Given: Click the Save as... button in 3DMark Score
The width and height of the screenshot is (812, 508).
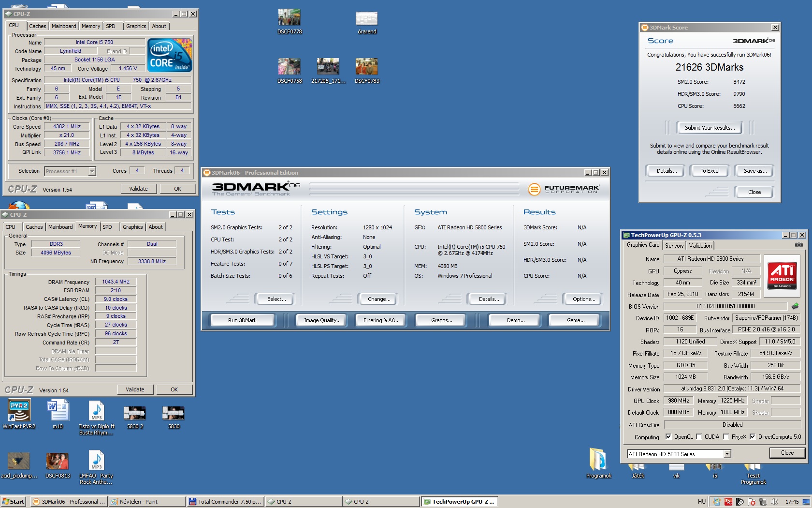Looking at the screenshot, I should 755,171.
